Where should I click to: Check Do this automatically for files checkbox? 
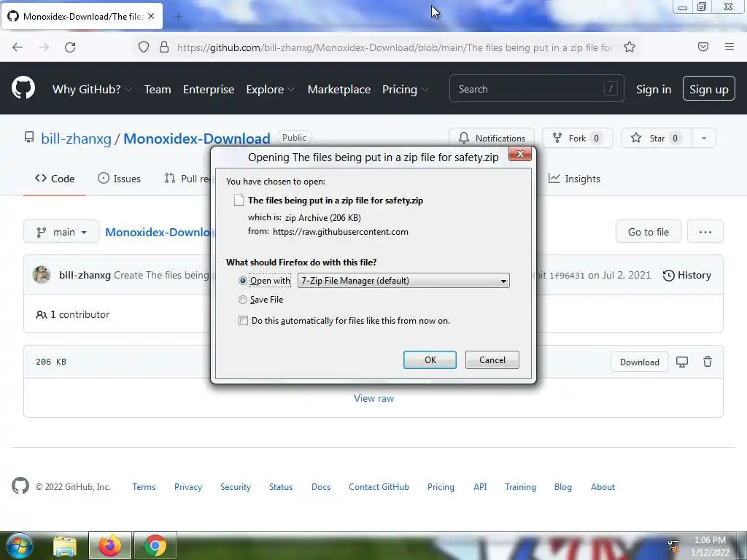pos(243,321)
